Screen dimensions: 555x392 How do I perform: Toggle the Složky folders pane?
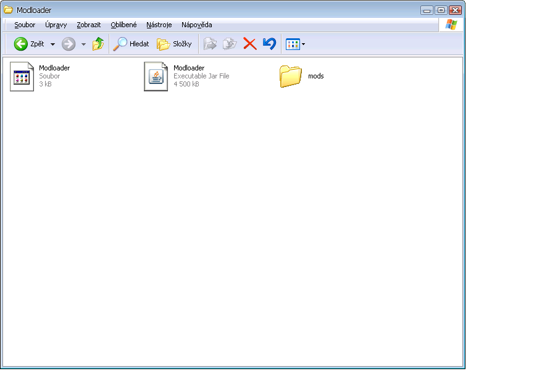coord(163,44)
